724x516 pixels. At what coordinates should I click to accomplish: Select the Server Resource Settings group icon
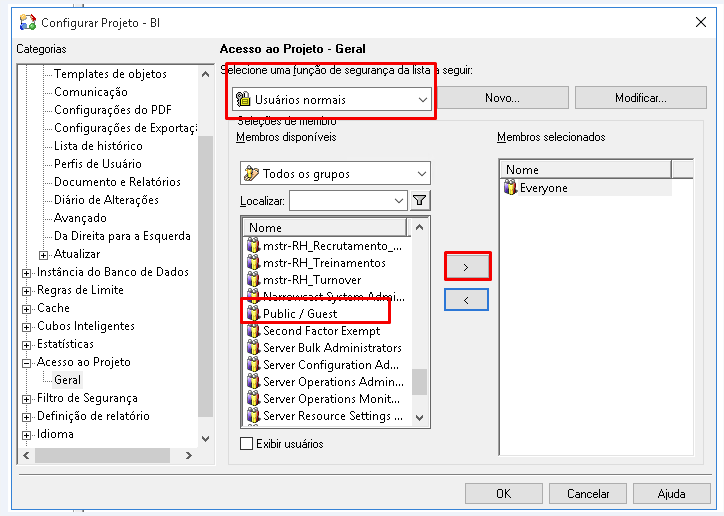tap(253, 416)
